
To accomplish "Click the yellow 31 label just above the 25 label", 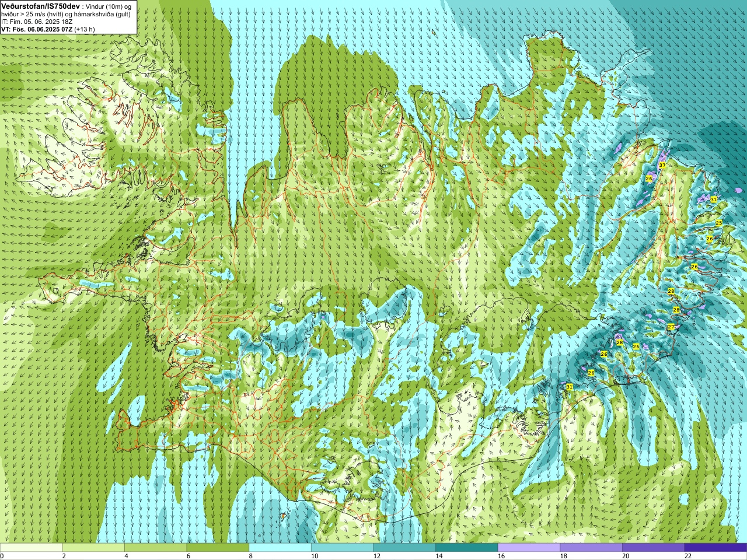I will [x=713, y=199].
